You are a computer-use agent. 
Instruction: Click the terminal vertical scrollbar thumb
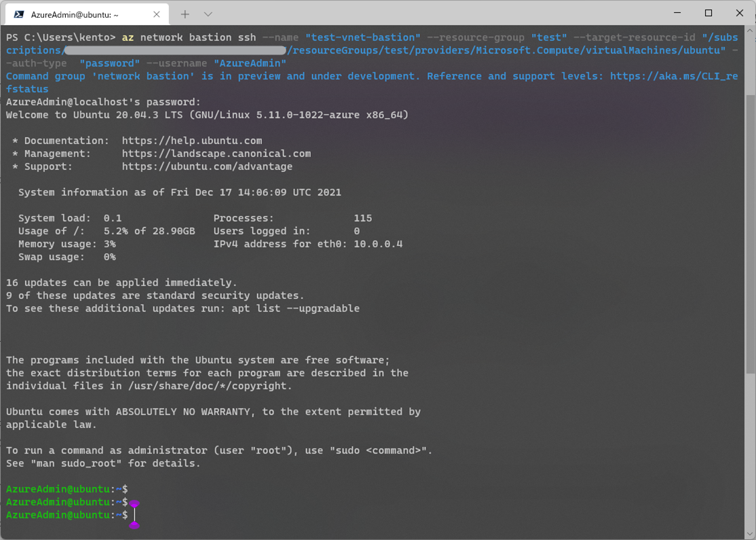(x=750, y=234)
